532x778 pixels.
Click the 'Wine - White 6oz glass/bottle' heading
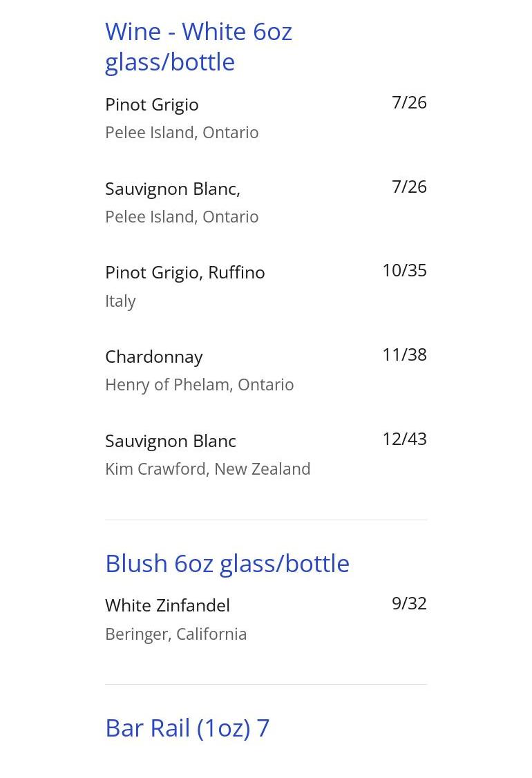pyautogui.click(x=198, y=46)
